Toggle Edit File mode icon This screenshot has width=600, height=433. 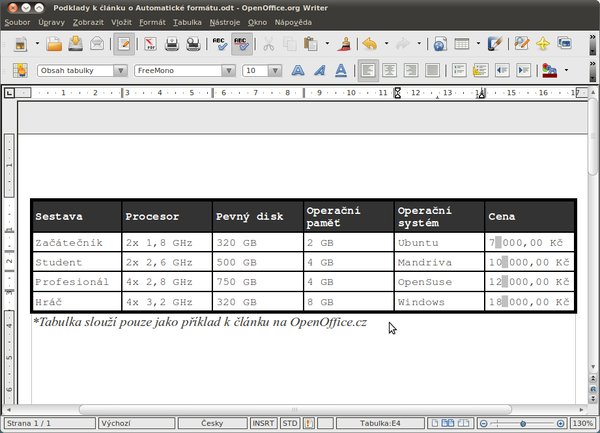click(124, 44)
